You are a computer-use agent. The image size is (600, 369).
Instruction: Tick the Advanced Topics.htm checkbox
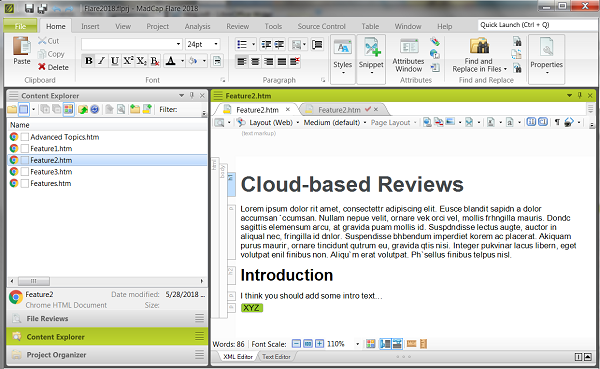24,137
